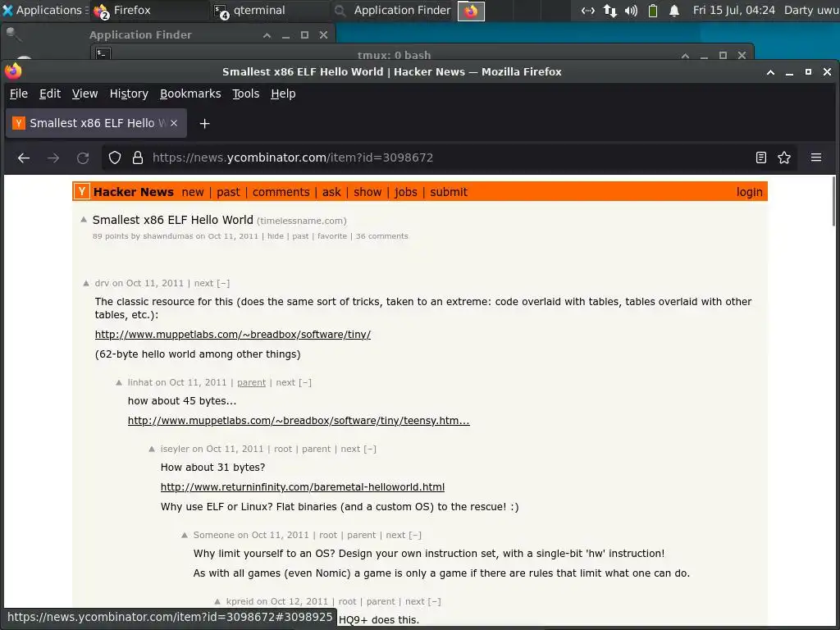
Task: Collapse kpreid's comment with [–]
Action: (x=435, y=601)
